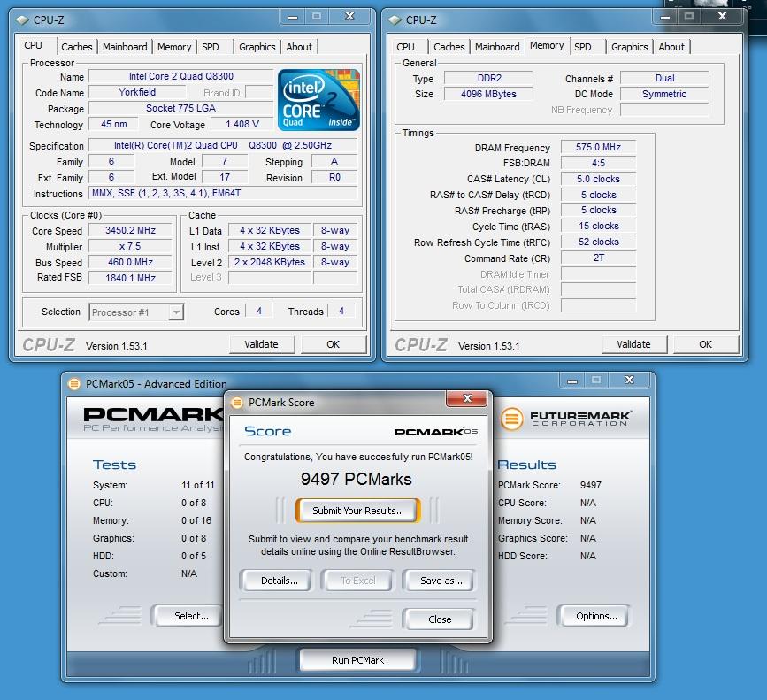This screenshot has height=700, width=767.
Task: Open SPD tab in left CPU-Z window
Action: pos(211,47)
